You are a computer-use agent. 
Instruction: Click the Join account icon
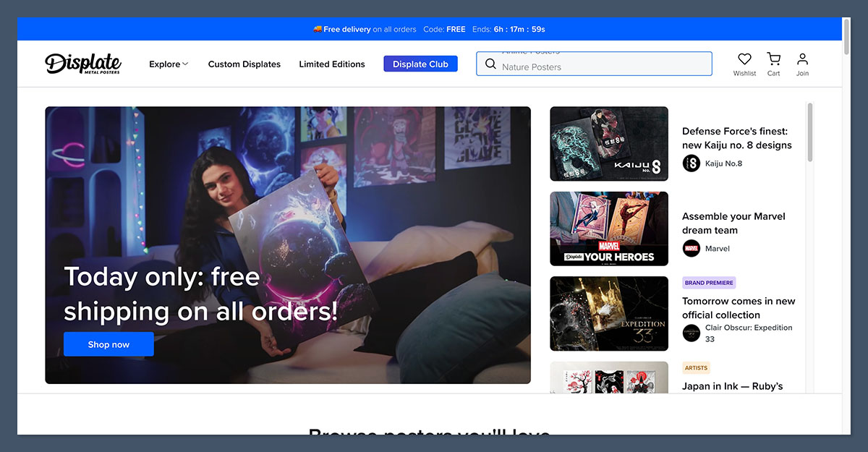[x=802, y=59]
